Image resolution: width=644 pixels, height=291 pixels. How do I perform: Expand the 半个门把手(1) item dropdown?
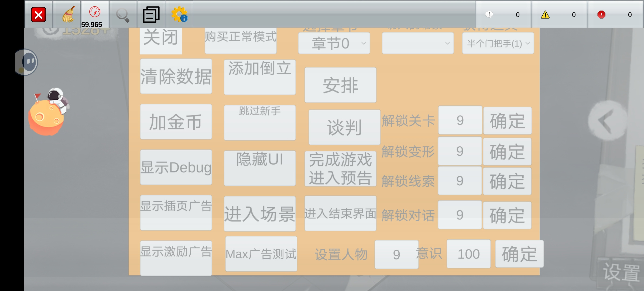pos(498,43)
